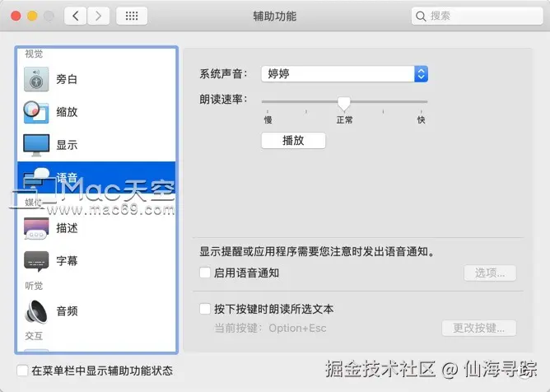This screenshot has height=392, width=550.
Task: Select the 显示 monitor icon
Action: [36, 145]
